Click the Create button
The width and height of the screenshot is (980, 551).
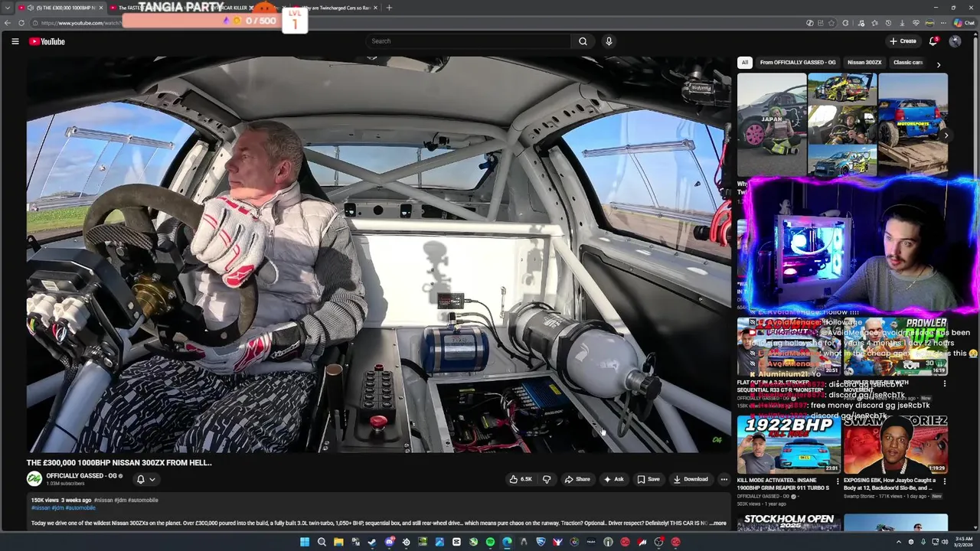903,41
